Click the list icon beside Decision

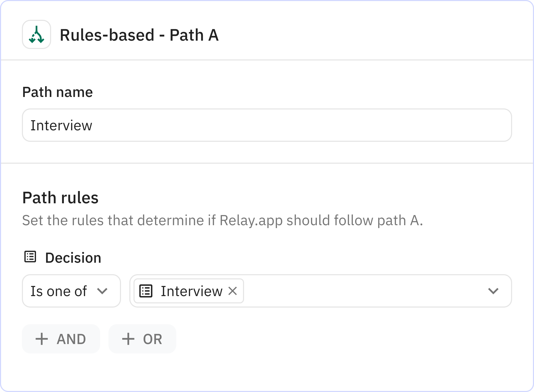coord(30,257)
